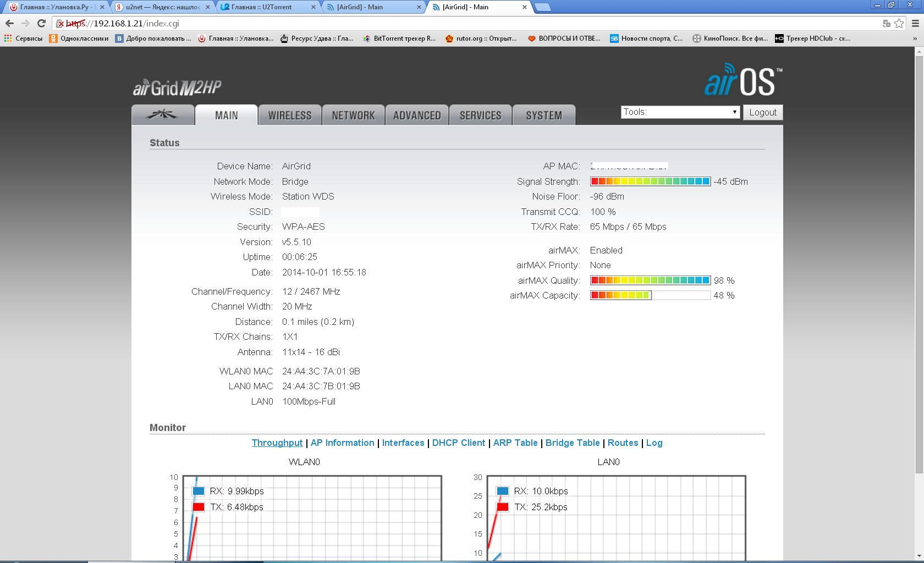
Task: Open DHCP Client link
Action: (459, 443)
